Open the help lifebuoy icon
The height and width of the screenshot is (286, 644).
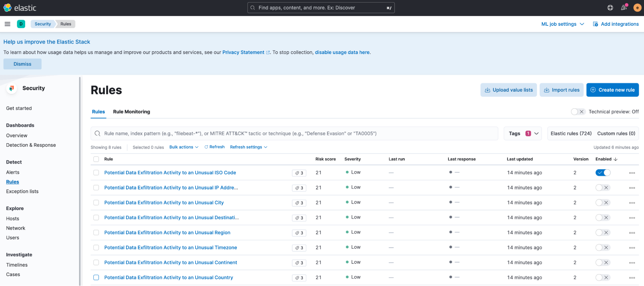coord(610,8)
